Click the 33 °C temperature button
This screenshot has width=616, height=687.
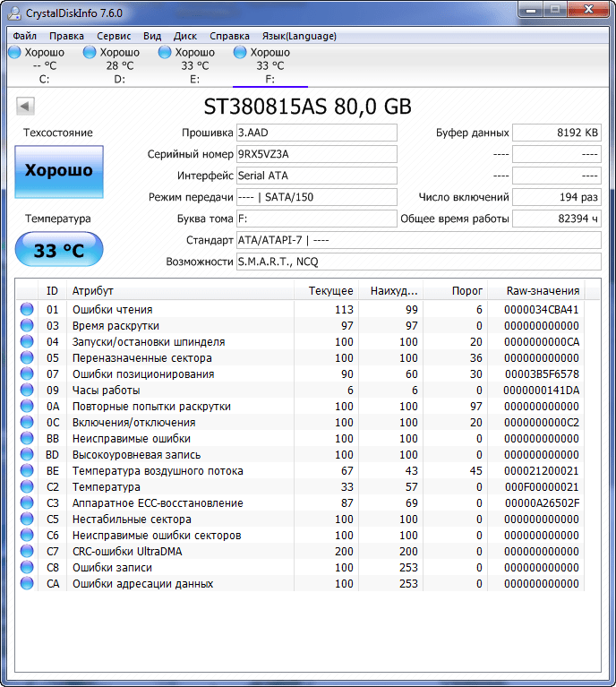[x=59, y=249]
